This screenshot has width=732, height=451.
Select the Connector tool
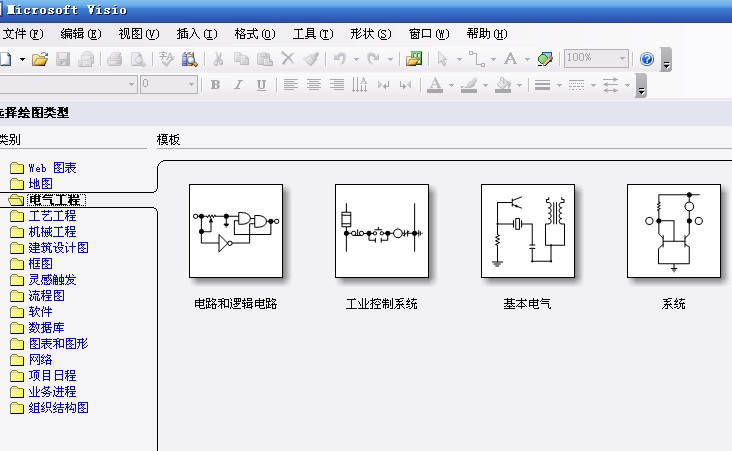(477, 59)
